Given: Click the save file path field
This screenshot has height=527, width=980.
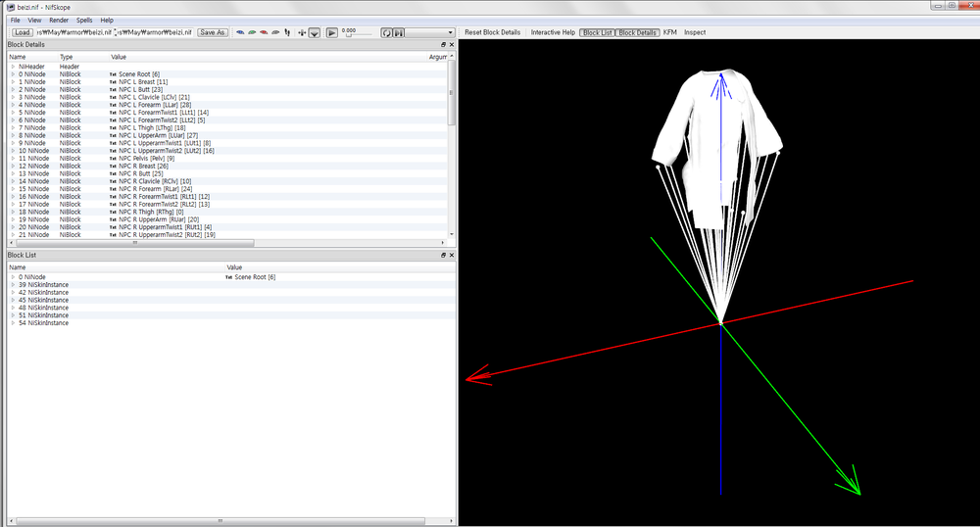Looking at the screenshot, I should (156, 32).
